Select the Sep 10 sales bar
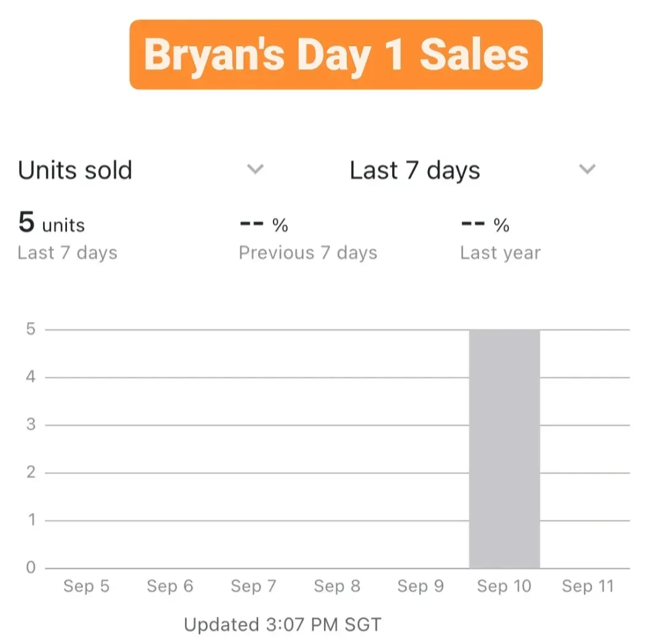This screenshot has width=664, height=644. [x=504, y=449]
